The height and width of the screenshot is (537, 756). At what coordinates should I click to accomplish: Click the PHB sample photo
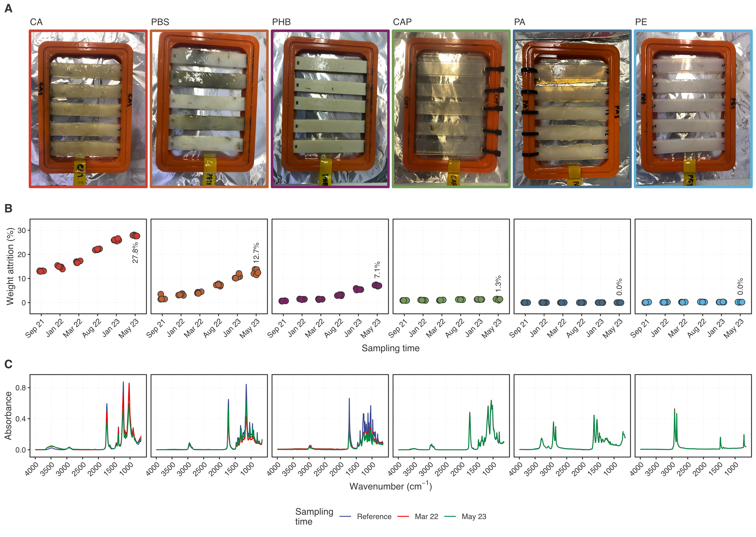point(330,109)
